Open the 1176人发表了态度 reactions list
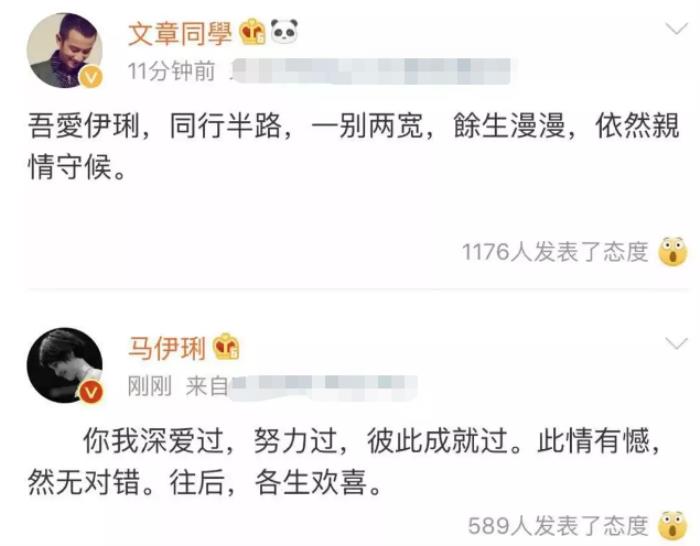700x546 pixels. point(555,252)
